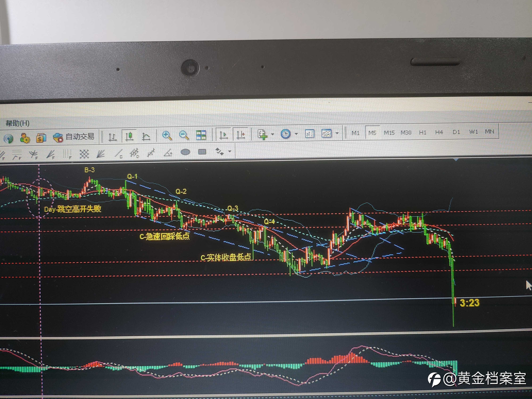The image size is (532, 399).
Task: Click the Q-4 chart label
Action: pyautogui.click(x=269, y=221)
